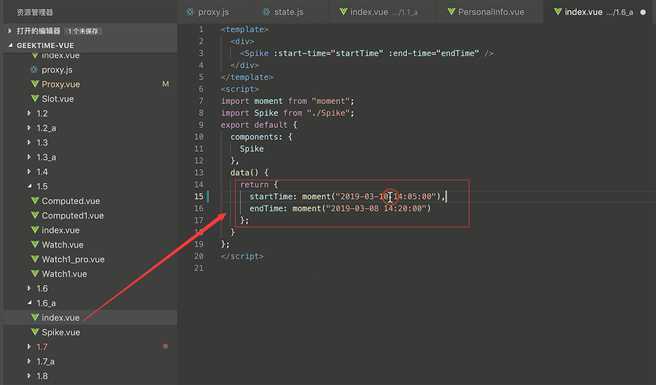This screenshot has width=656, height=385.
Task: Click the import moment from "moment" line
Action: [287, 101]
